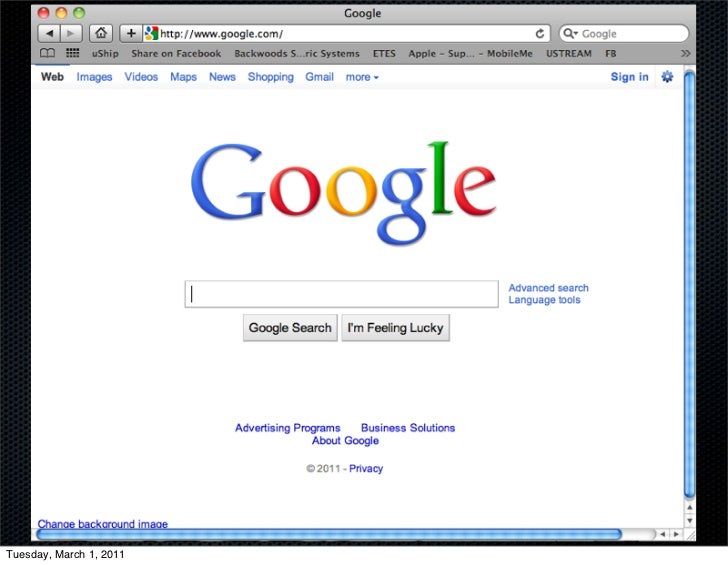728x565 pixels.
Task: Open About Google link
Action: 345,441
